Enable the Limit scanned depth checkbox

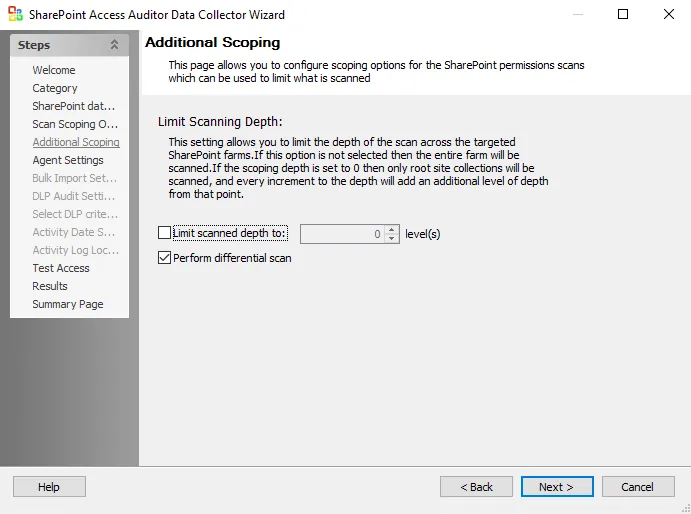click(164, 233)
